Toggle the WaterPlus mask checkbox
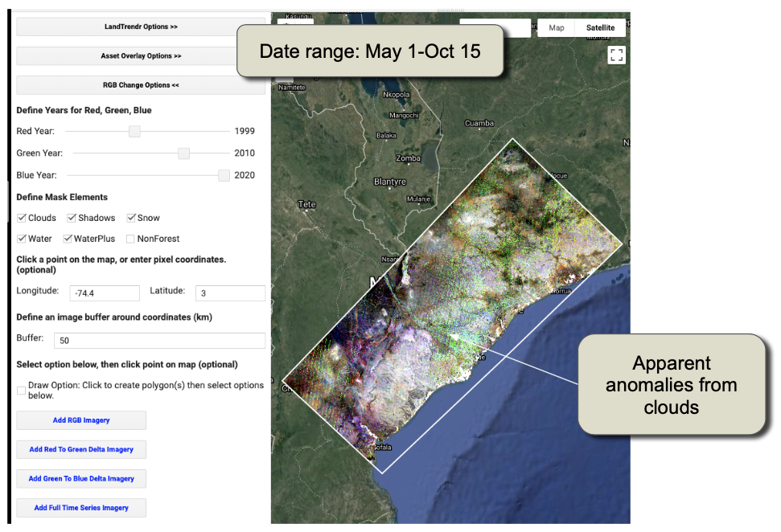Screen dimensions: 781x532 [x=68, y=239]
